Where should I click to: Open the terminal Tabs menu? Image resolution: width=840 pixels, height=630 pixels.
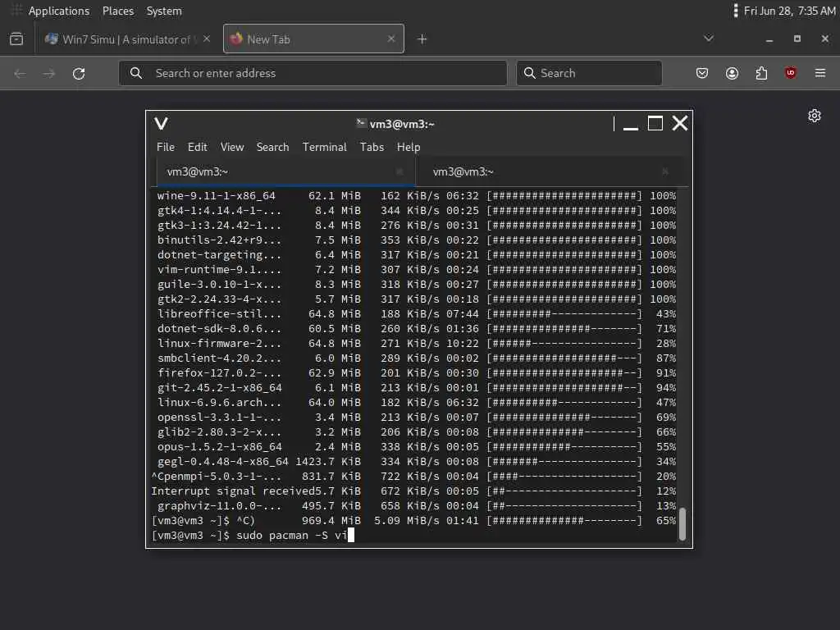click(x=372, y=147)
